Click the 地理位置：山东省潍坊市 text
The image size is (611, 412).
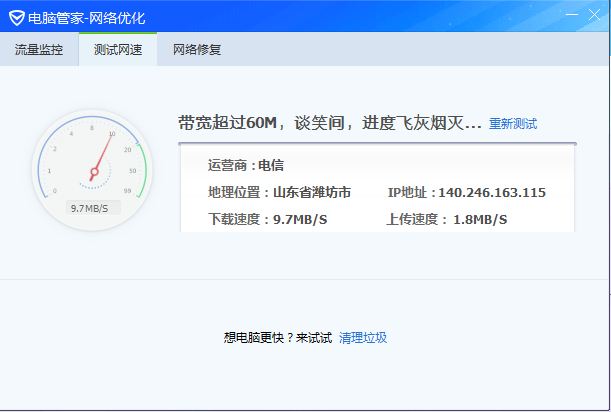(279, 193)
